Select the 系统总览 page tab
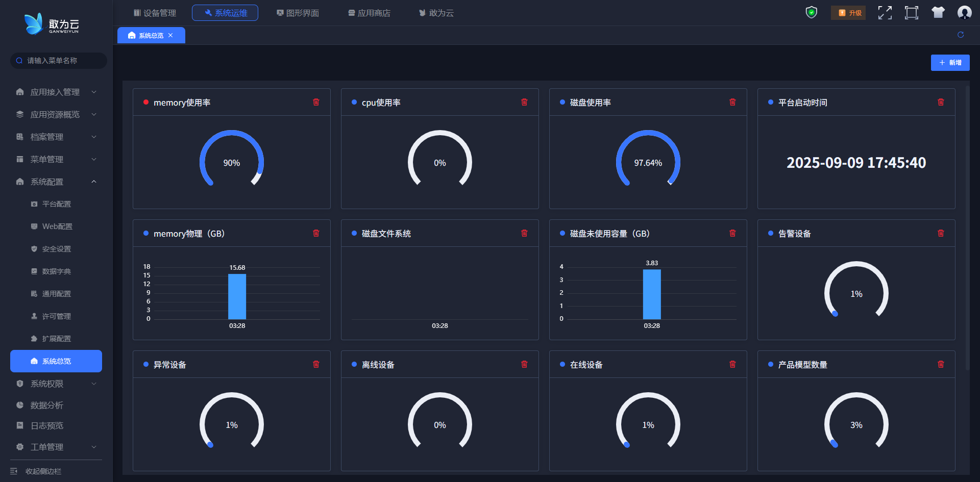 click(151, 35)
